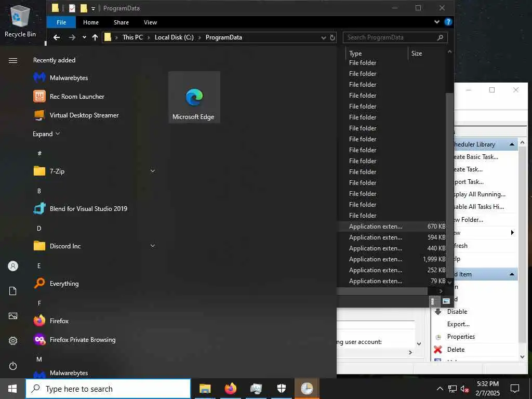This screenshot has width=532, height=399.
Task: Click Properties in Task Scheduler actions
Action: [461, 337]
